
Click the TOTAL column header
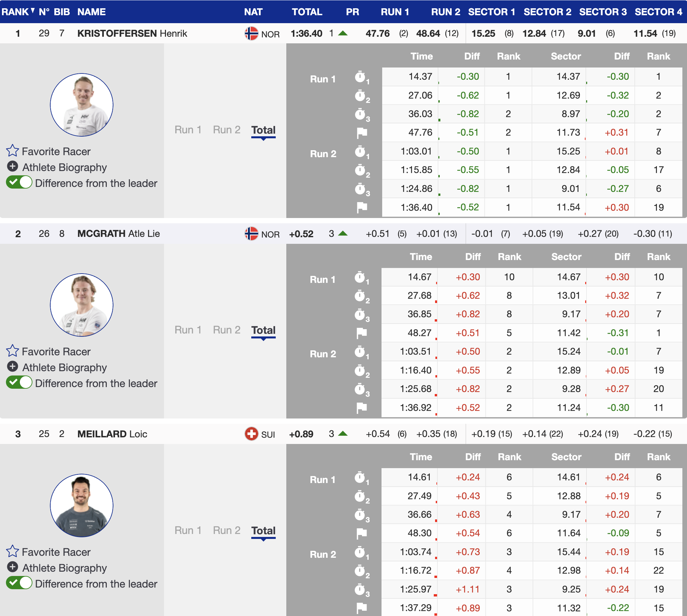pyautogui.click(x=307, y=12)
